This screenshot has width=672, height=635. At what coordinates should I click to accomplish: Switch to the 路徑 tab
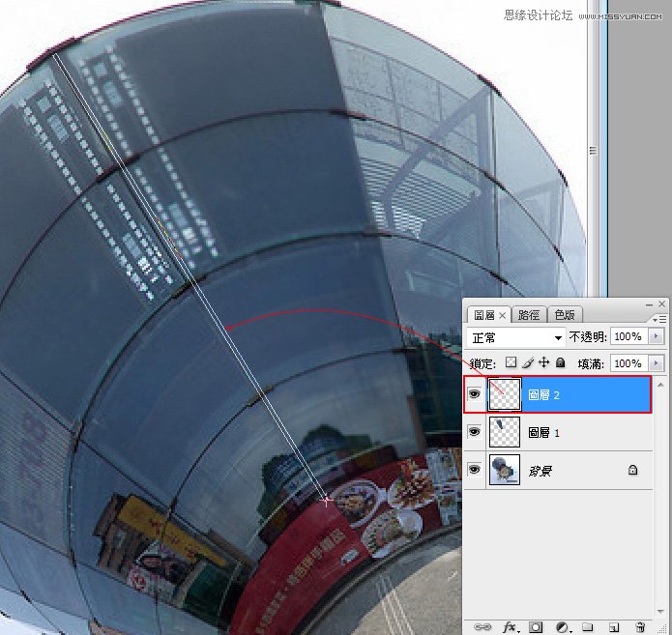tap(529, 315)
